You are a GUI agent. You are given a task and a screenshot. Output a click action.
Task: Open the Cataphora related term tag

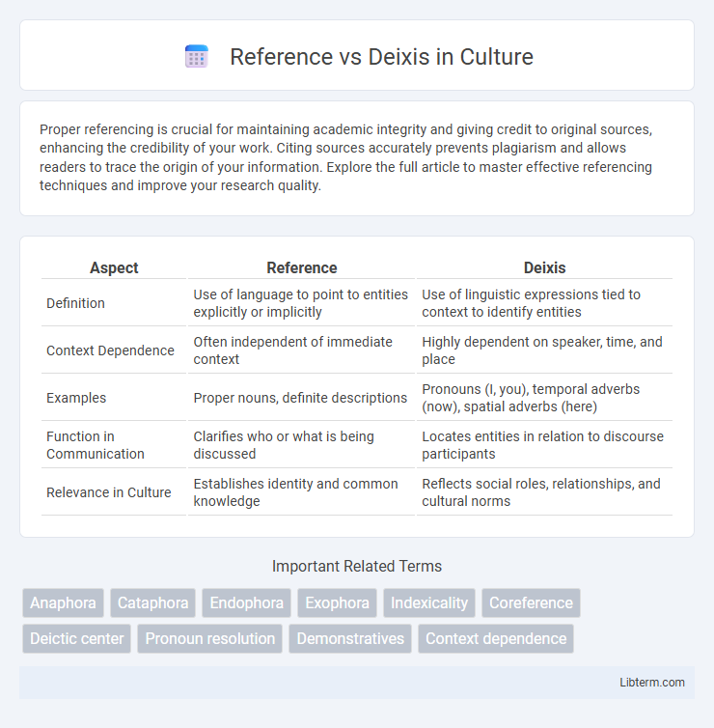(152, 602)
